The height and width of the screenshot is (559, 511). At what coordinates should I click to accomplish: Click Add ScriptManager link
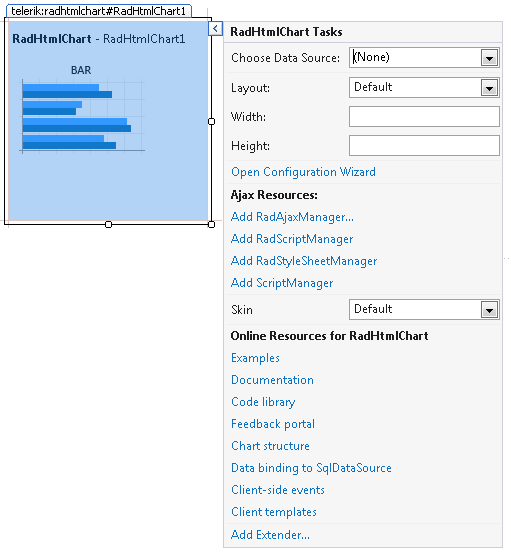(282, 283)
